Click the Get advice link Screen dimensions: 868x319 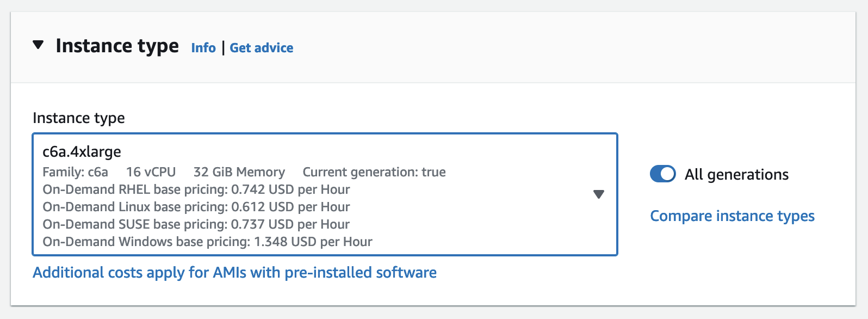coord(261,48)
